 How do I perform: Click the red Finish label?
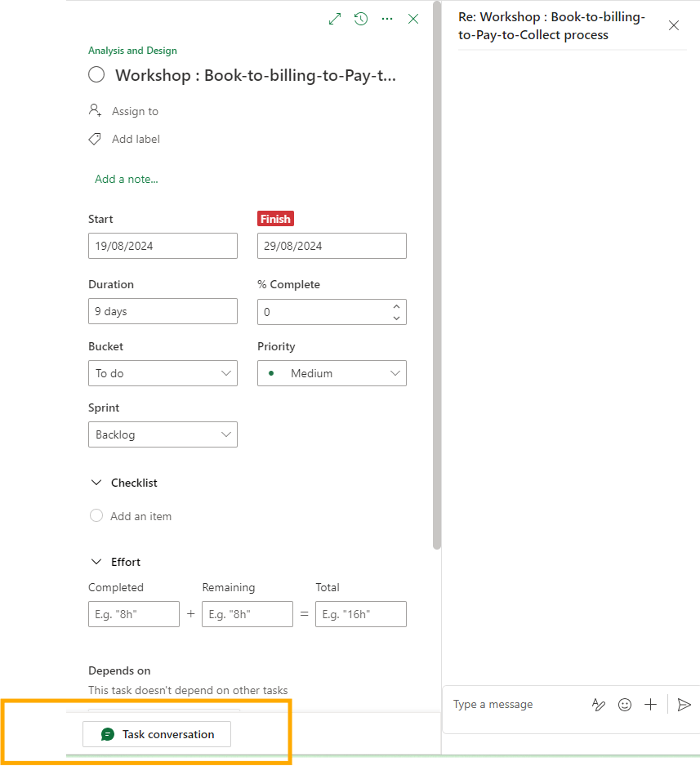tap(275, 219)
